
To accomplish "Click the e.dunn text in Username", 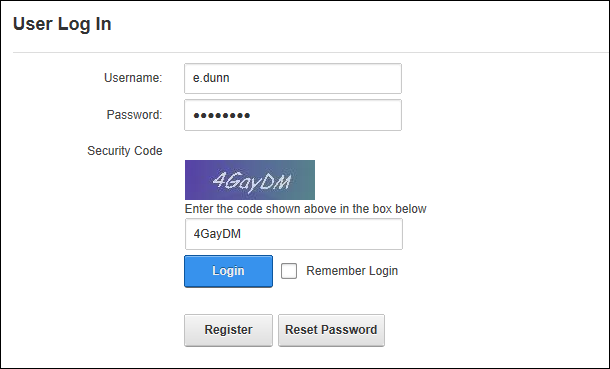I will pyautogui.click(x=211, y=78).
